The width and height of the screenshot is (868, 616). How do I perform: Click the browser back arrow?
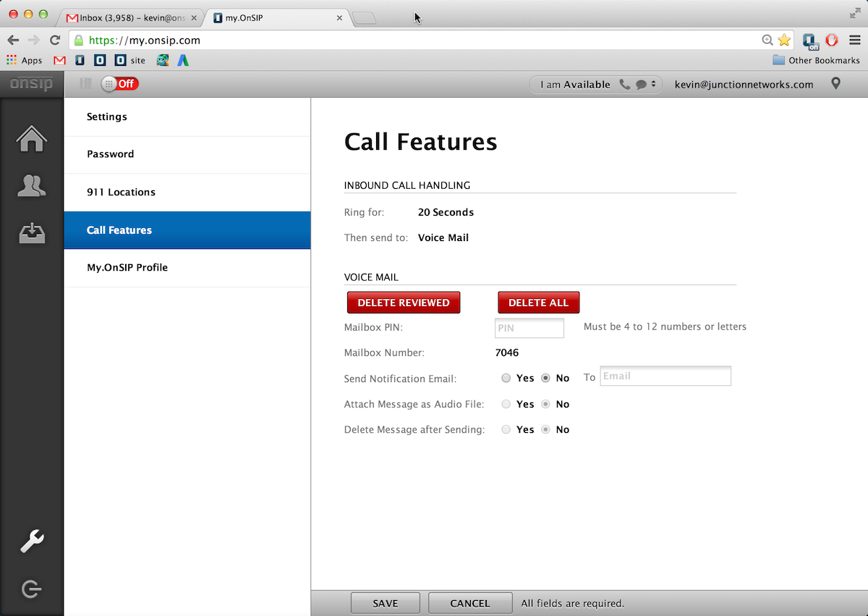pyautogui.click(x=13, y=41)
